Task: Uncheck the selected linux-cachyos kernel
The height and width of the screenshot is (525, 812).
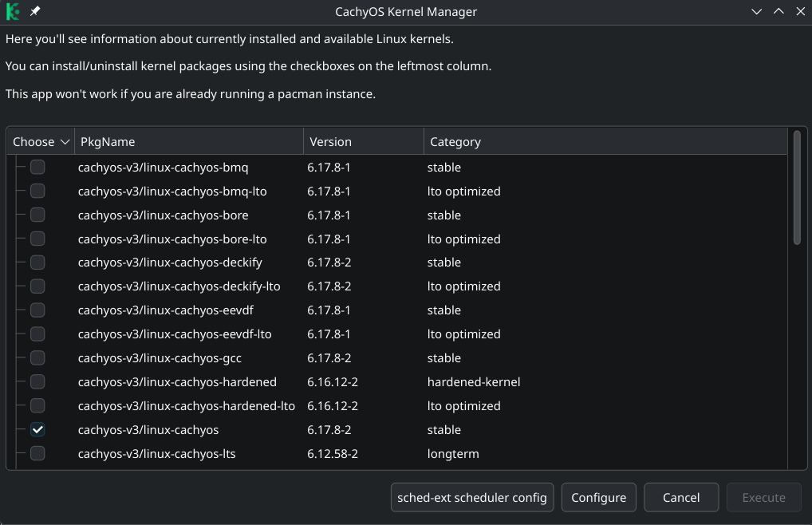Action: click(37, 429)
